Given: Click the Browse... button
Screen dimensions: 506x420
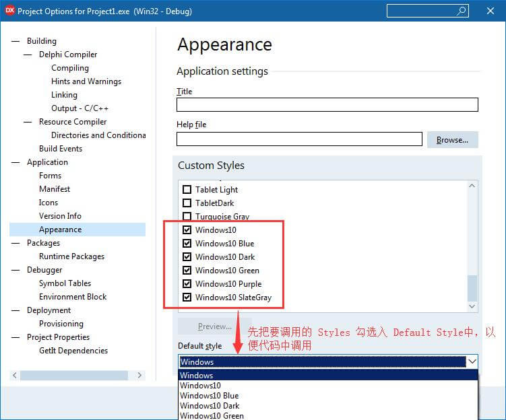Looking at the screenshot, I should (452, 140).
